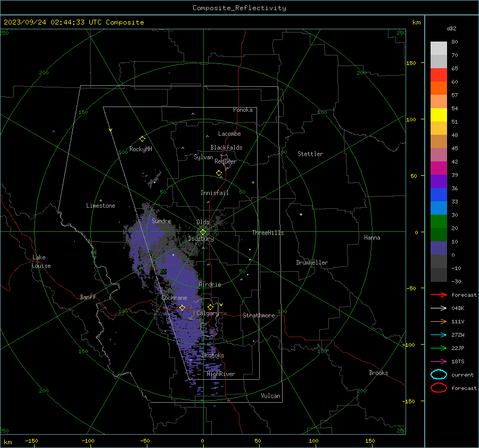Click the Banff label
This screenshot has width=479, height=448.
point(88,297)
